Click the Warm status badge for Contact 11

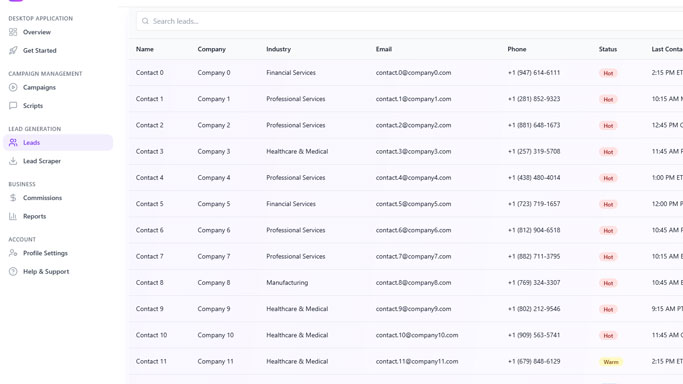[611, 362]
